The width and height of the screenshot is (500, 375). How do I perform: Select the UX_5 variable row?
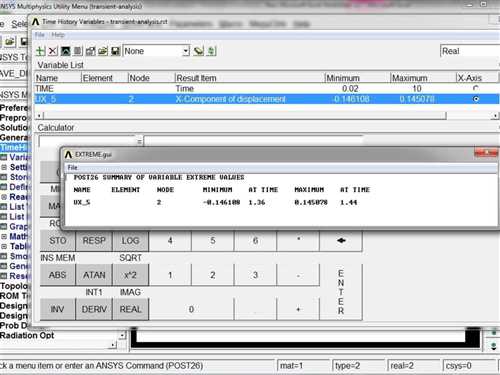(267, 99)
